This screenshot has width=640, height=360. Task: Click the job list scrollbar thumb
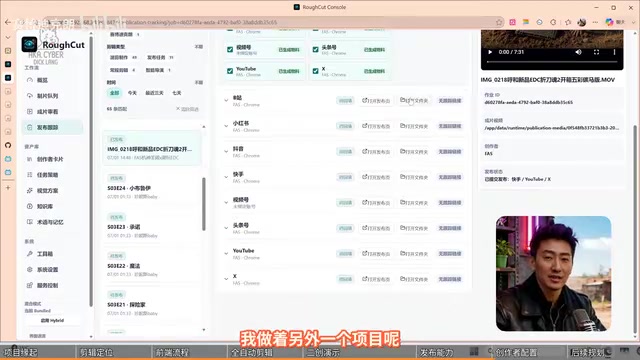[x=204, y=204]
